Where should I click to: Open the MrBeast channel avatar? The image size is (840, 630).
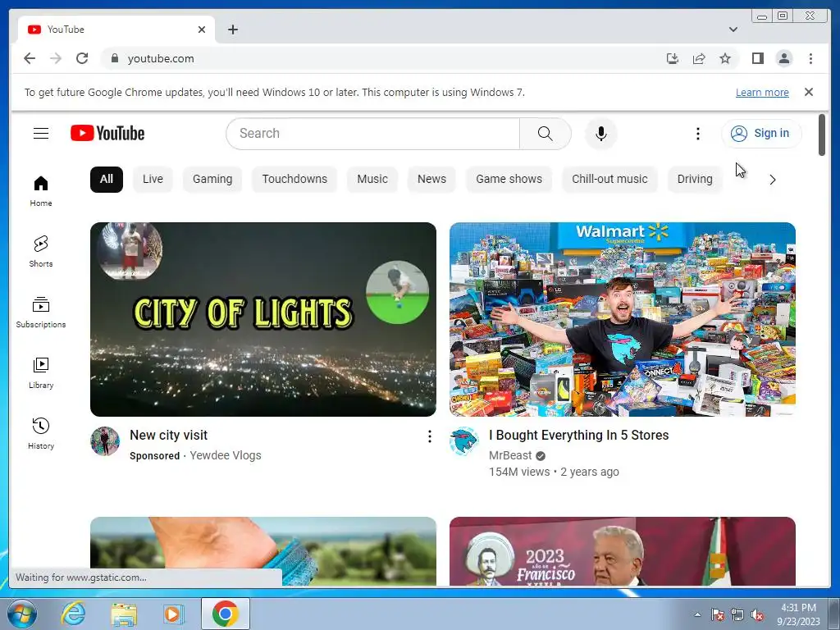(464, 441)
